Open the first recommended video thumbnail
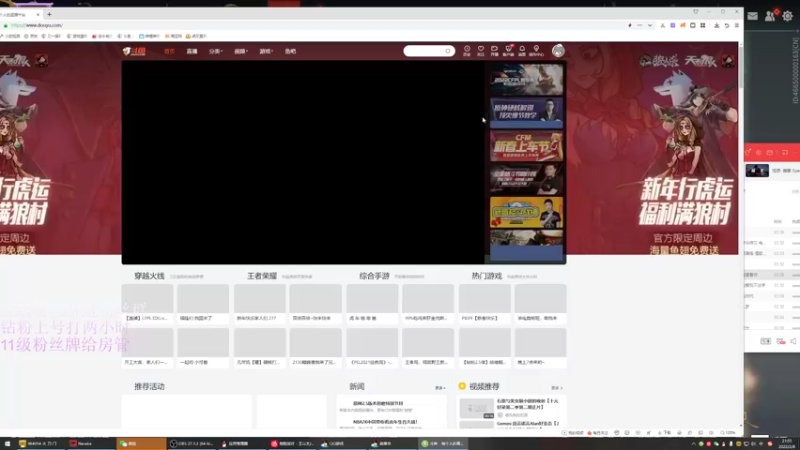This screenshot has width=800, height=450. click(x=477, y=408)
